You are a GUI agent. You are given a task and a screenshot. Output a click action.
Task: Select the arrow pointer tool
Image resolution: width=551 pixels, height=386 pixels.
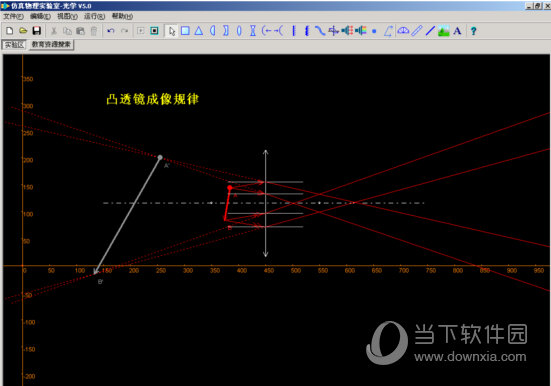172,31
